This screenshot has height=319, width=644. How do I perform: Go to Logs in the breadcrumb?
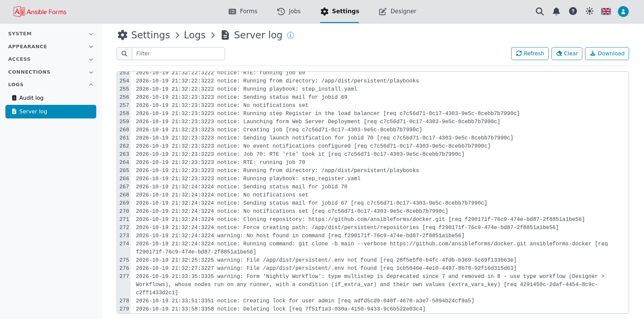[x=195, y=35]
